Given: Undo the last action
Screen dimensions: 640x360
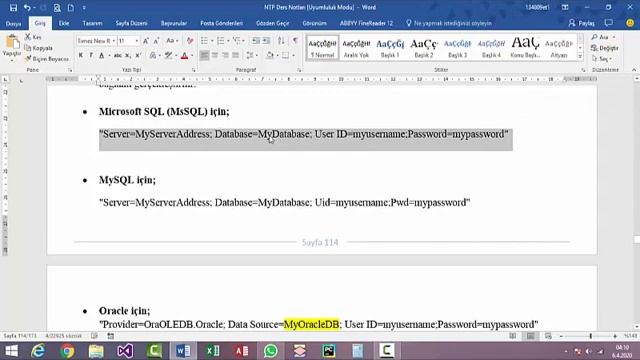Looking at the screenshot, I should (27, 7).
